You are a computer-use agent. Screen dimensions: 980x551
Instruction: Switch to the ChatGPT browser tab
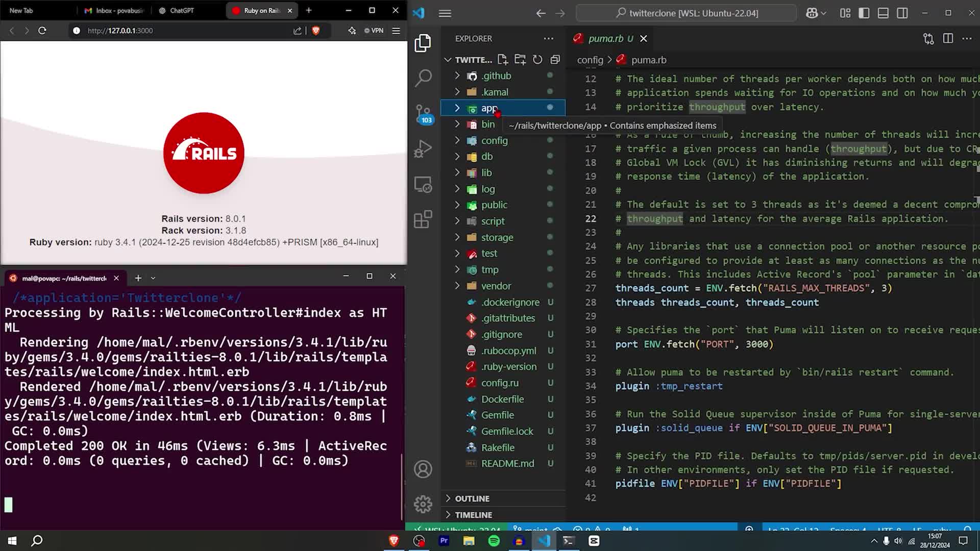click(x=178, y=10)
